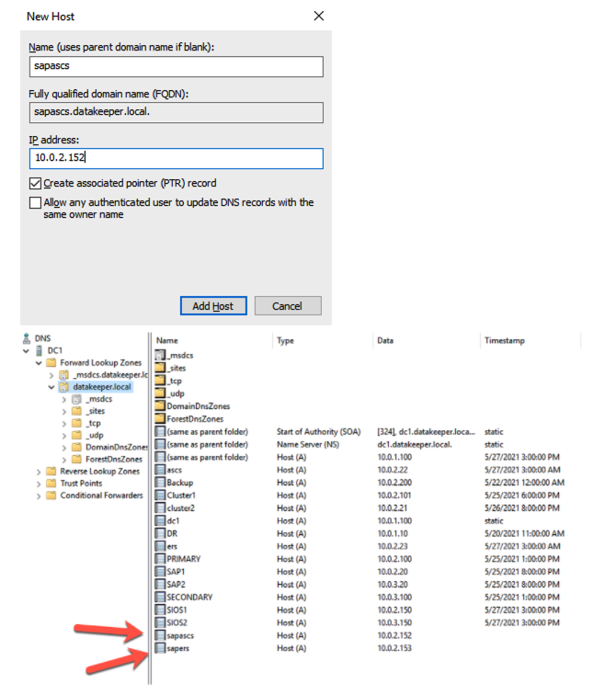Viewport: 616px width, 695px height.
Task: Click the timestamp 5/22/2021 12:00:00 AM
Action: (x=524, y=483)
